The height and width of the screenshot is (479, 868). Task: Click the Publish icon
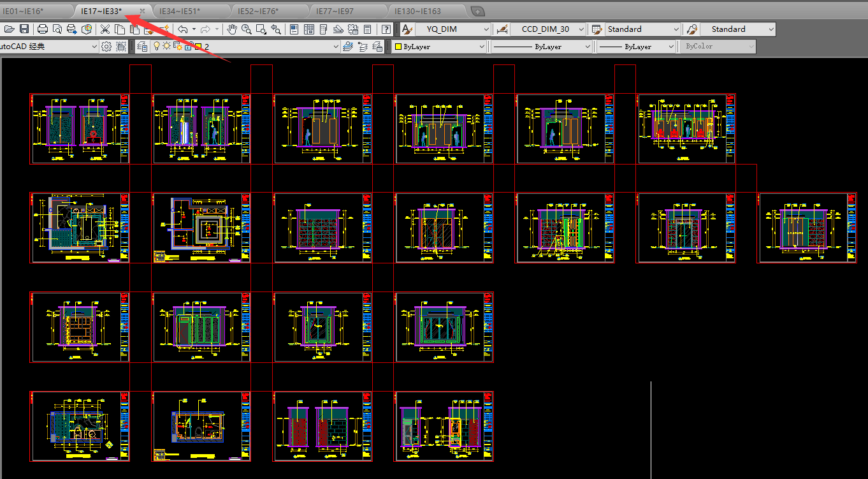72,29
